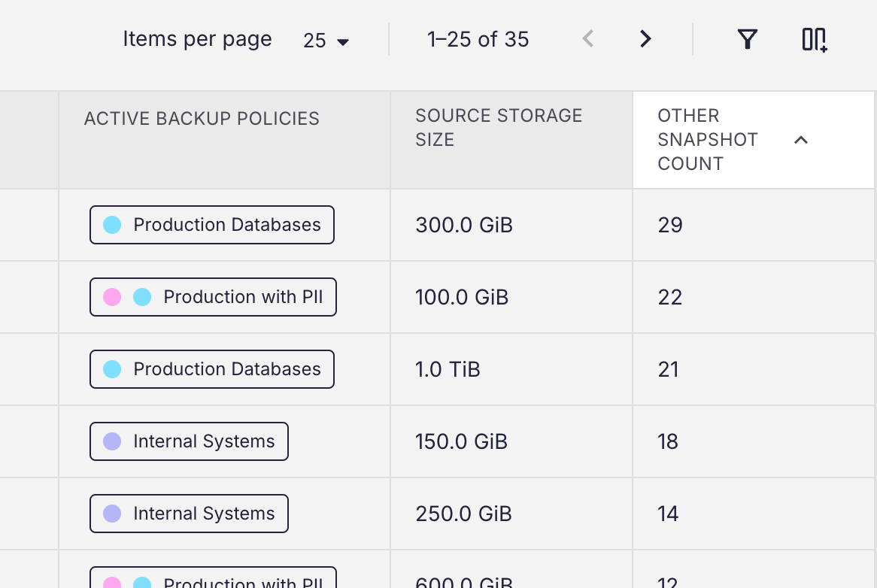
Task: Open the Production with PII policy tag
Action: (213, 297)
